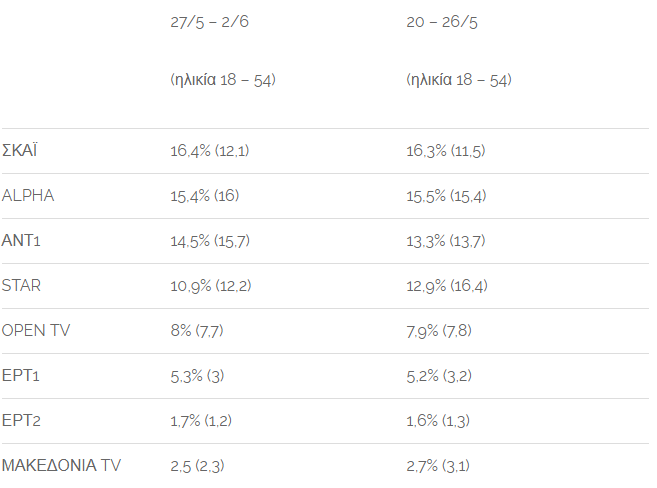This screenshot has height=488, width=657.
Task: Select the ALPHA row label
Action: coord(28,195)
